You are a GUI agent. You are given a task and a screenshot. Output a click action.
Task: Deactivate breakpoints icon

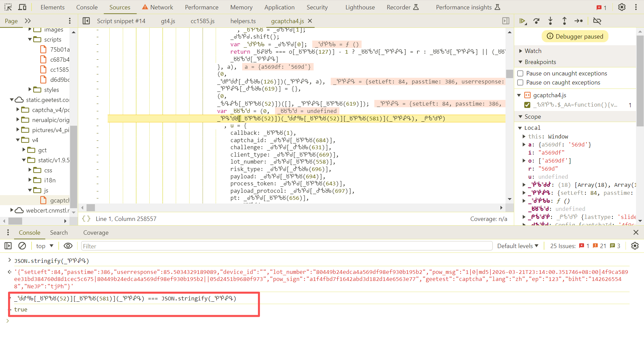pos(597,21)
